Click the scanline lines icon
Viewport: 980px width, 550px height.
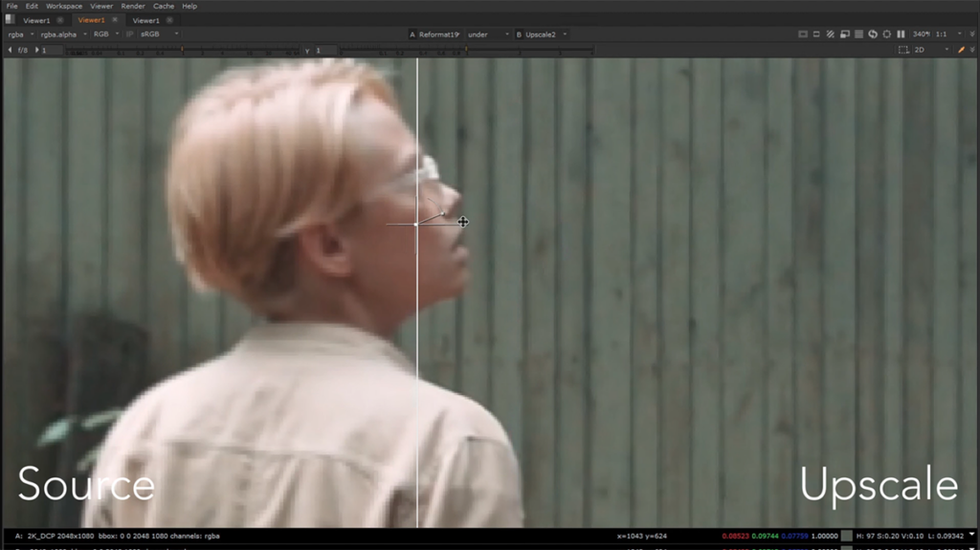tap(858, 34)
